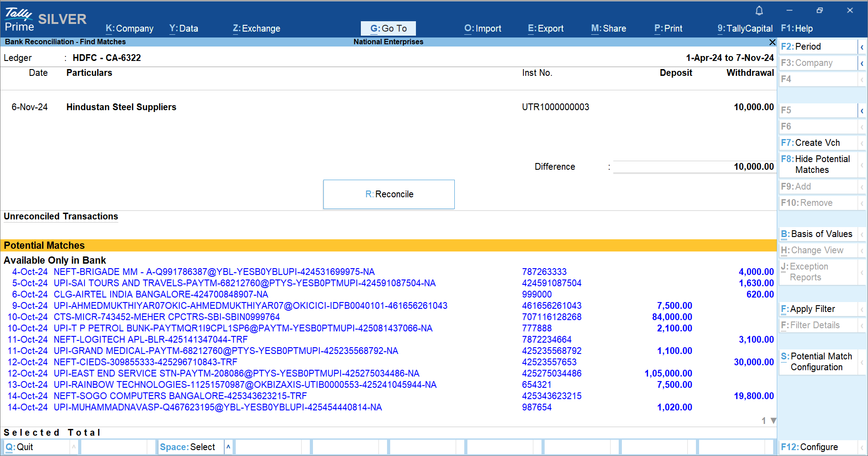Image resolution: width=868 pixels, height=456 pixels.
Task: Select the UPI-RAINBOW TECHNOLOGIES row
Action: (x=388, y=385)
